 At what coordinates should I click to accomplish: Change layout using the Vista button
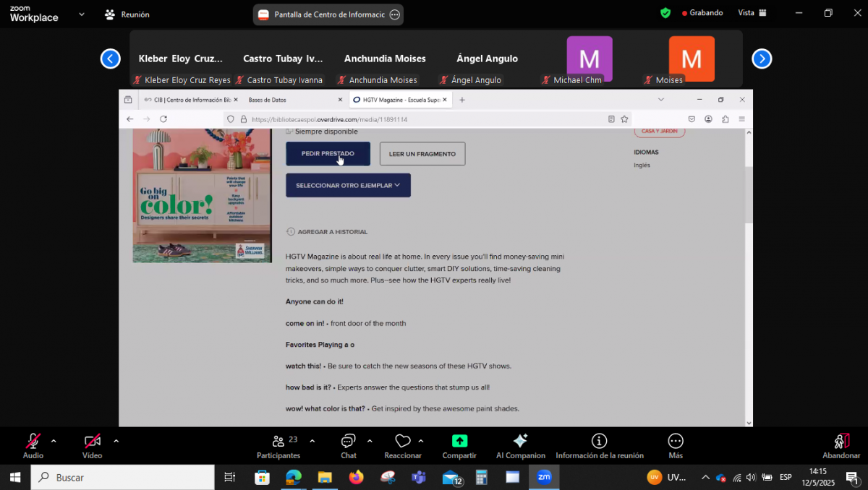tap(752, 13)
